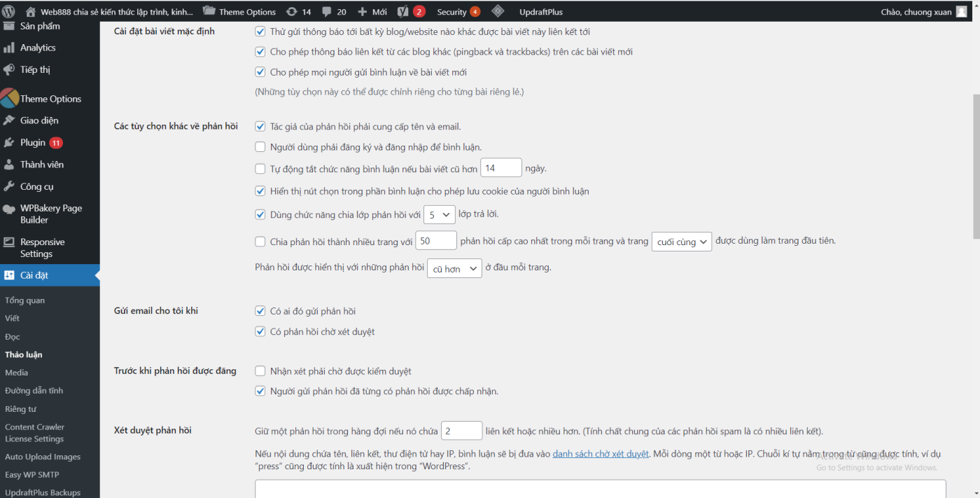Click the moderation keywords text area
This screenshot has height=498, width=980.
coord(601,489)
